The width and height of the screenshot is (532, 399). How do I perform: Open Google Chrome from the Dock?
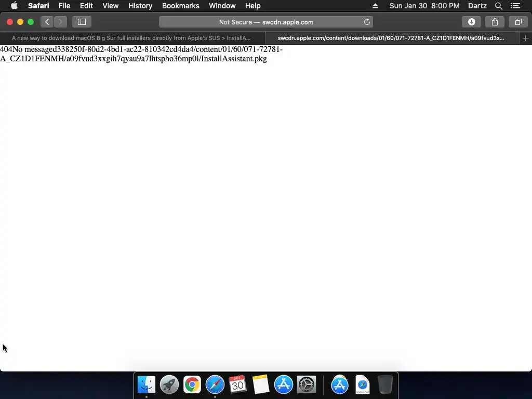coord(192,384)
